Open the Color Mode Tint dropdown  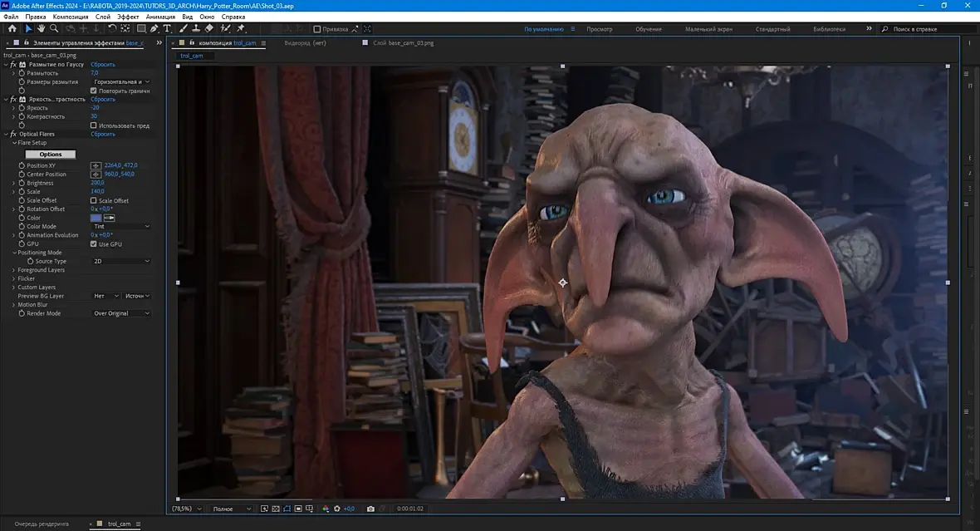(x=121, y=226)
